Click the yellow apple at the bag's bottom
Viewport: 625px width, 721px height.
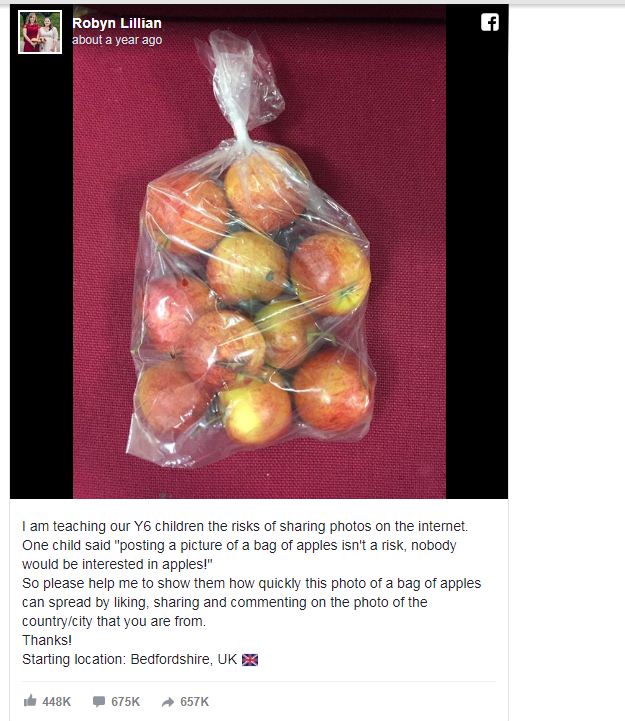coord(256,410)
